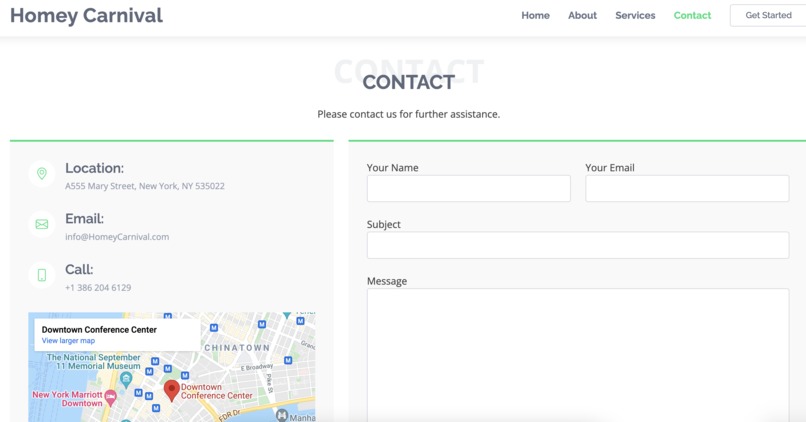Focus the Your Email input field
Screen dimensions: 806x422
687,188
